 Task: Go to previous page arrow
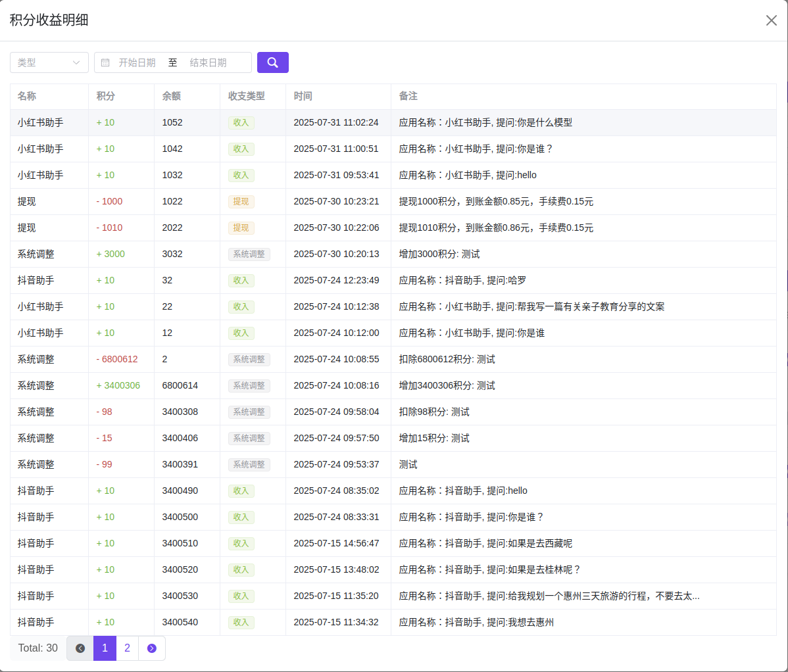pos(80,648)
